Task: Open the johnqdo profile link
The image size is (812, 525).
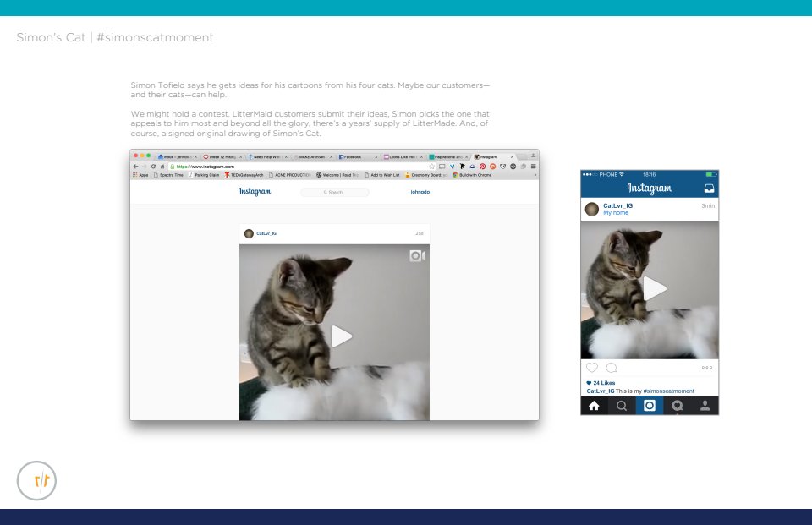Action: (420, 192)
